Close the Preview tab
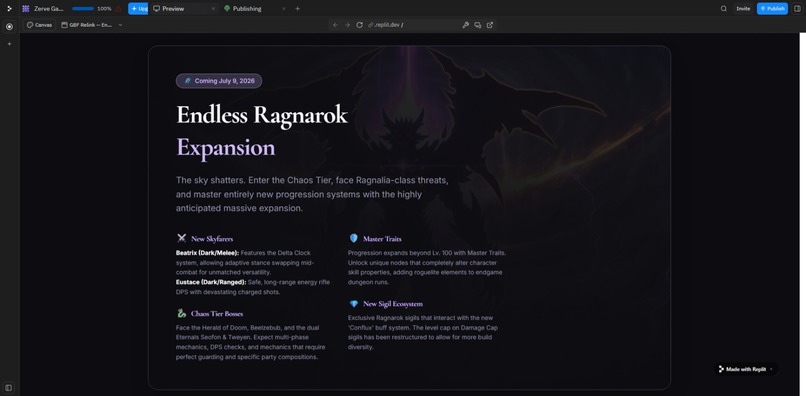Image resolution: width=806 pixels, height=396 pixels. coord(213,9)
